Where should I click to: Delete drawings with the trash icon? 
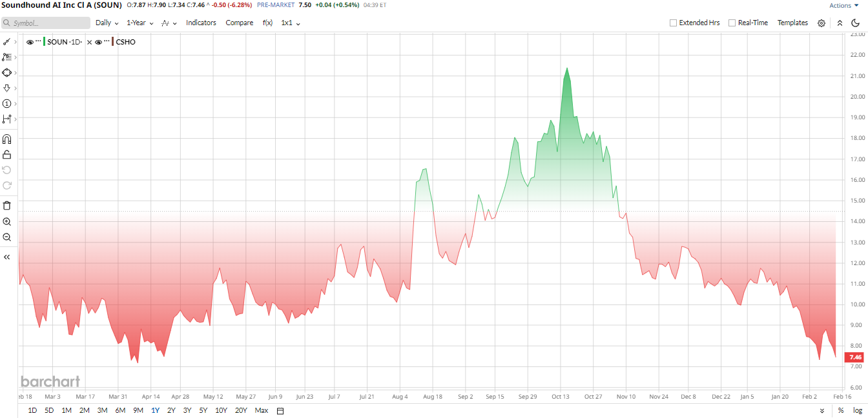point(7,206)
